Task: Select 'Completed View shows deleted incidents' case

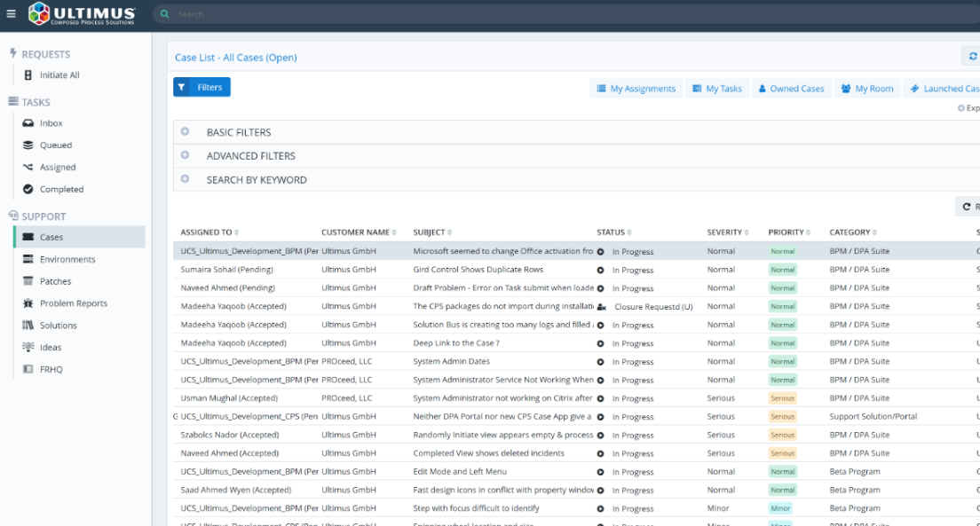Action: 489,453
